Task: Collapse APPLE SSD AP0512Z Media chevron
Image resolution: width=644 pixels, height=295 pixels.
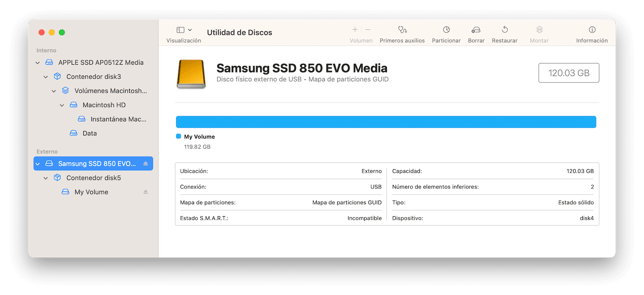Action: [x=37, y=63]
